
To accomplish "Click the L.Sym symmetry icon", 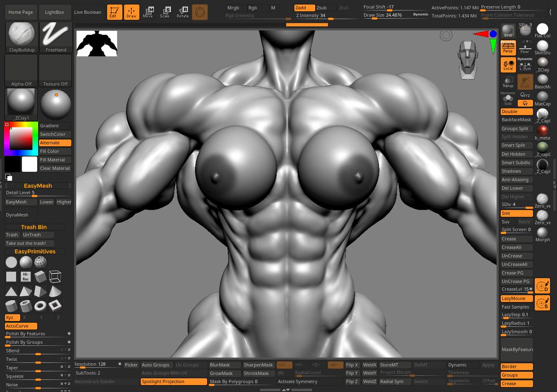I will pyautogui.click(x=525, y=64).
